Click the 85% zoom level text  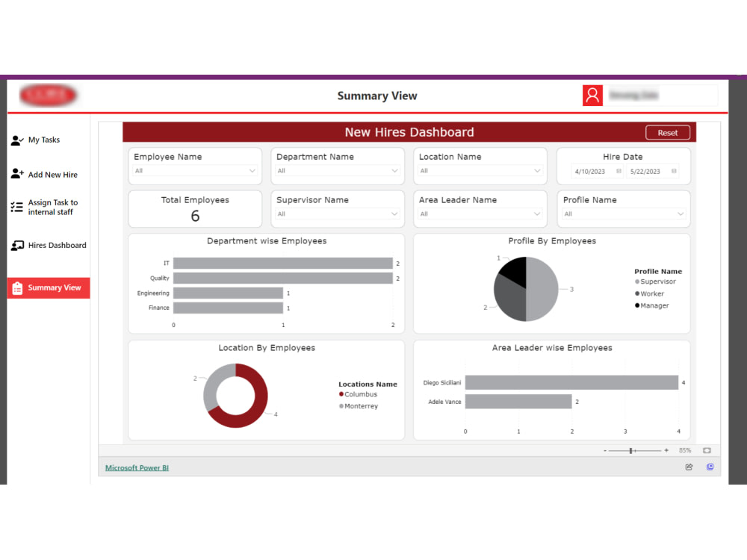tap(684, 450)
